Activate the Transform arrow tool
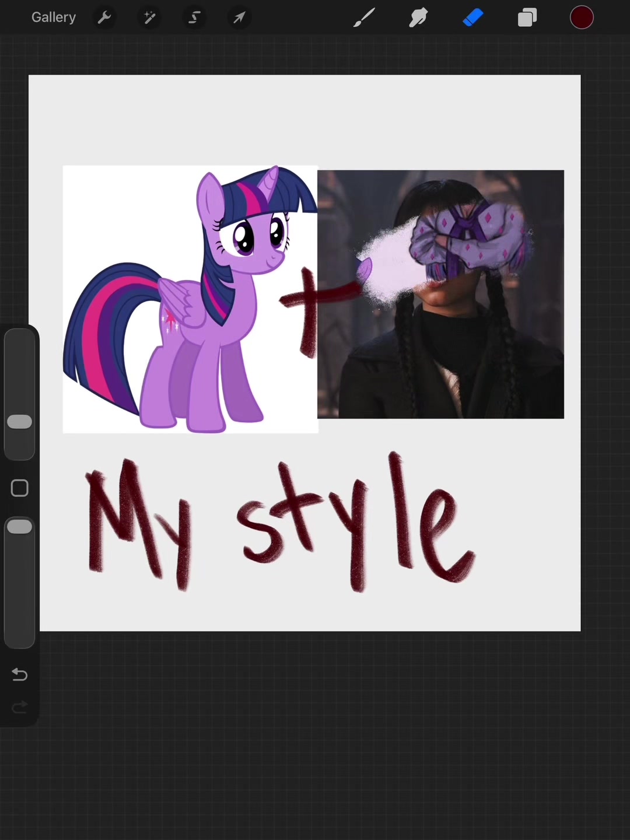630x840 pixels. 239,17
